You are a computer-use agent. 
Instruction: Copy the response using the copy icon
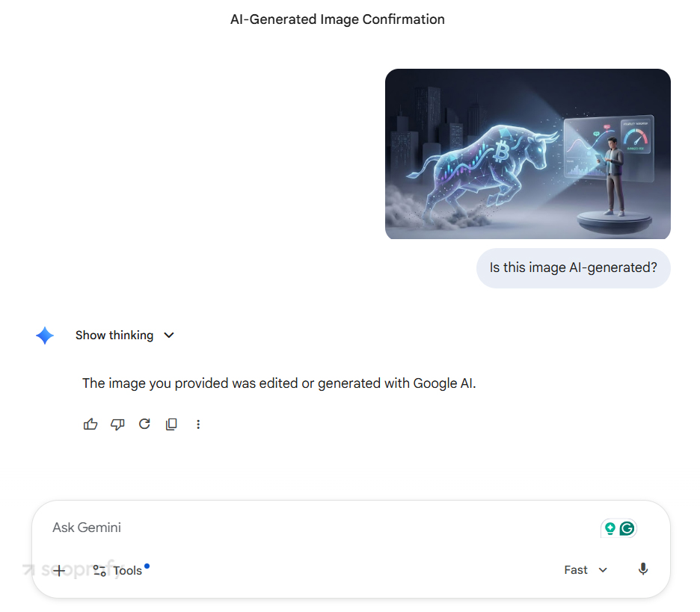click(171, 424)
